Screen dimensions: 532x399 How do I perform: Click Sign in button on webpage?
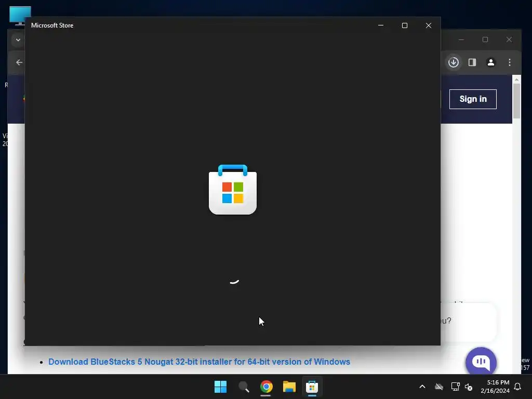coord(473,99)
